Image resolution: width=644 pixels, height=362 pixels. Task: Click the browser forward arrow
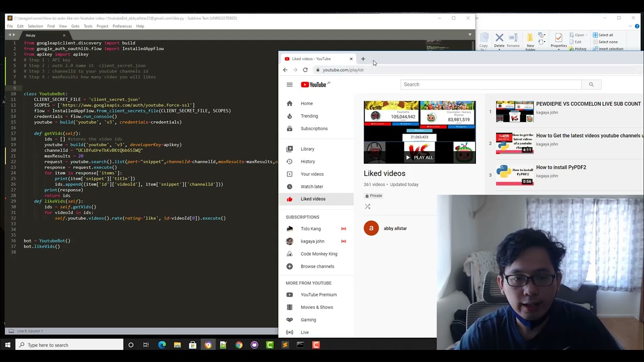coord(295,70)
